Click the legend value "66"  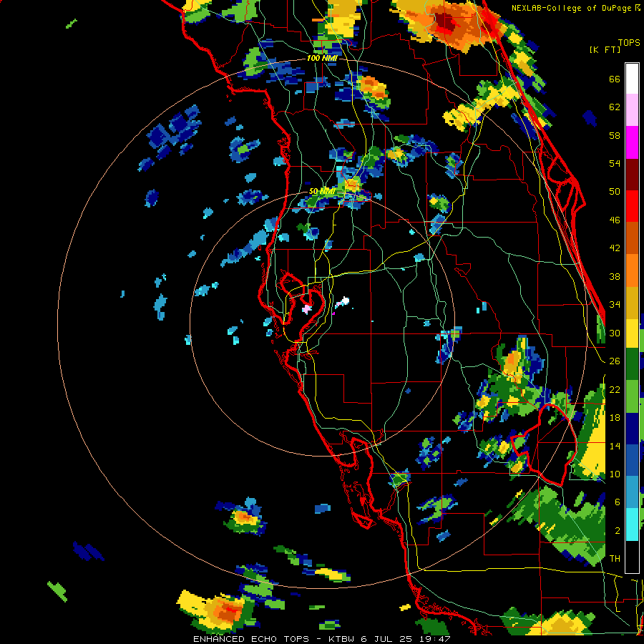tap(615, 79)
